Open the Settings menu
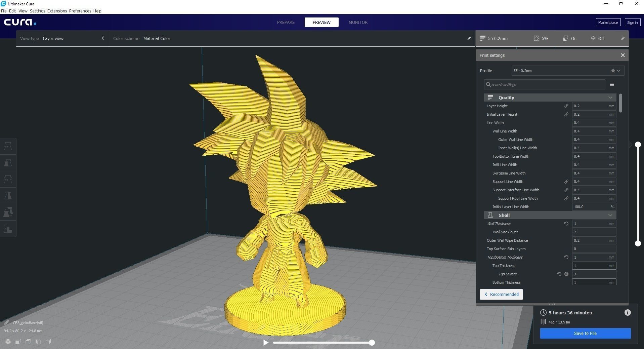 [37, 11]
